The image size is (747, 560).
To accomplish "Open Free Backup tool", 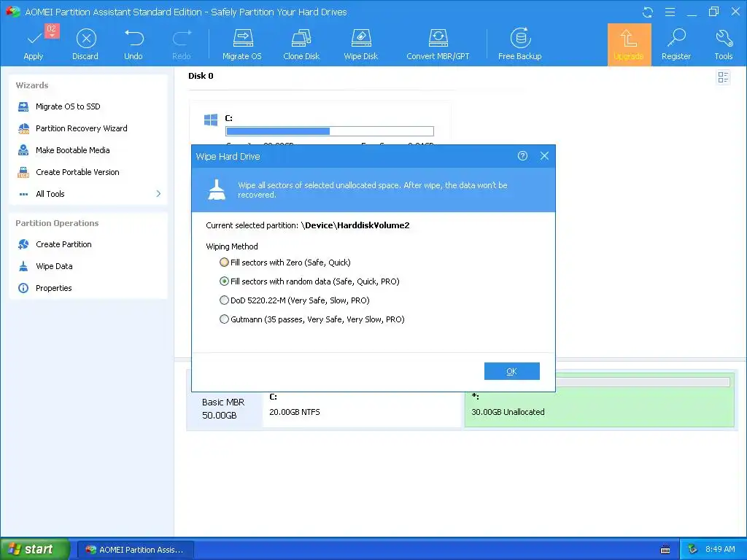I will click(519, 44).
